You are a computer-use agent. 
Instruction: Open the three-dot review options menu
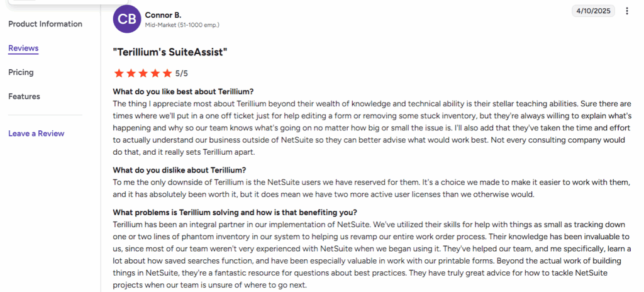[x=626, y=11]
